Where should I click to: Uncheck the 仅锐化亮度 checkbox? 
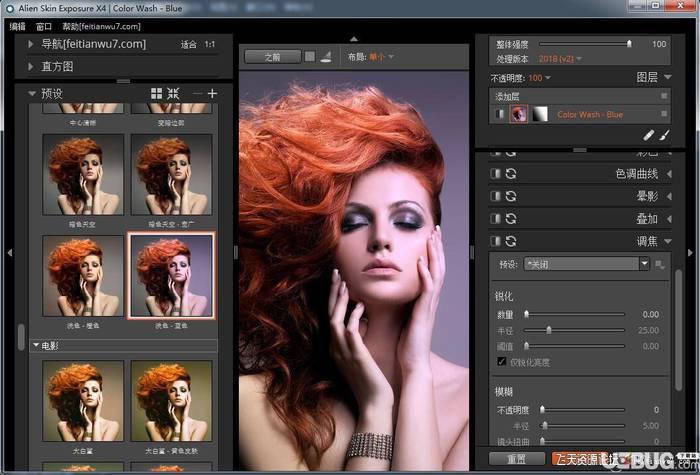(x=501, y=361)
